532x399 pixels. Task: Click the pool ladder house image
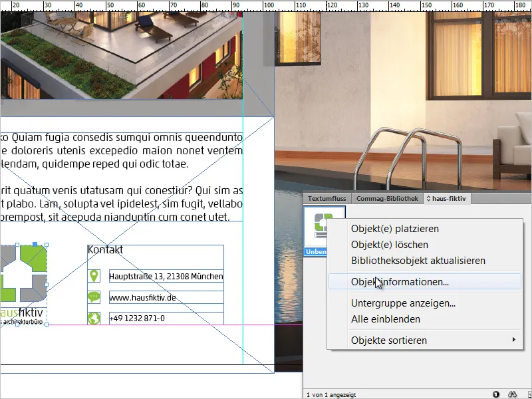(x=403, y=102)
